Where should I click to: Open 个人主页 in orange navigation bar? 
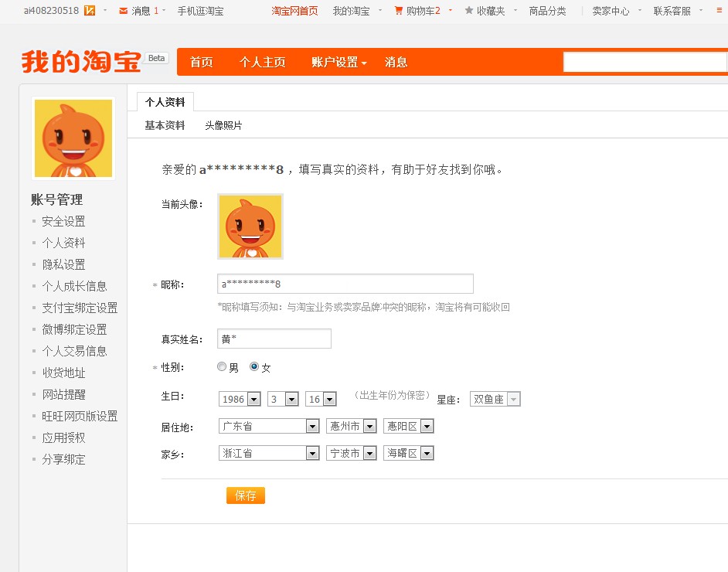point(262,62)
